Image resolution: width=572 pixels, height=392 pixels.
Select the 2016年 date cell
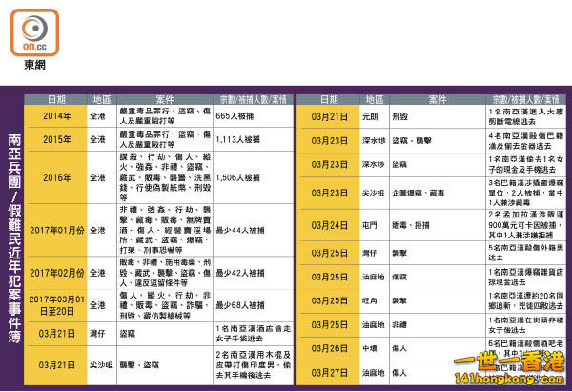(55, 177)
